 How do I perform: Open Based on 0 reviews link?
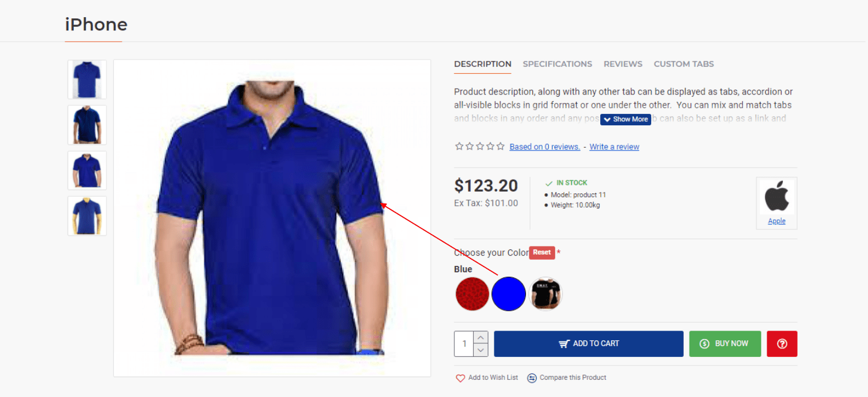pyautogui.click(x=544, y=146)
